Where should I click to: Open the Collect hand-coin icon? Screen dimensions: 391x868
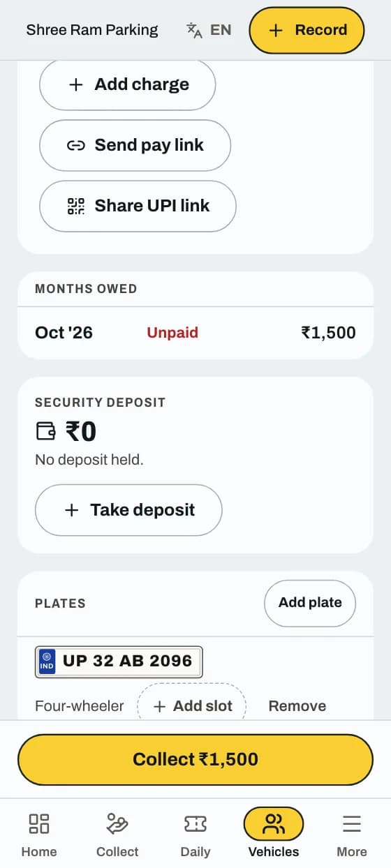tap(117, 823)
